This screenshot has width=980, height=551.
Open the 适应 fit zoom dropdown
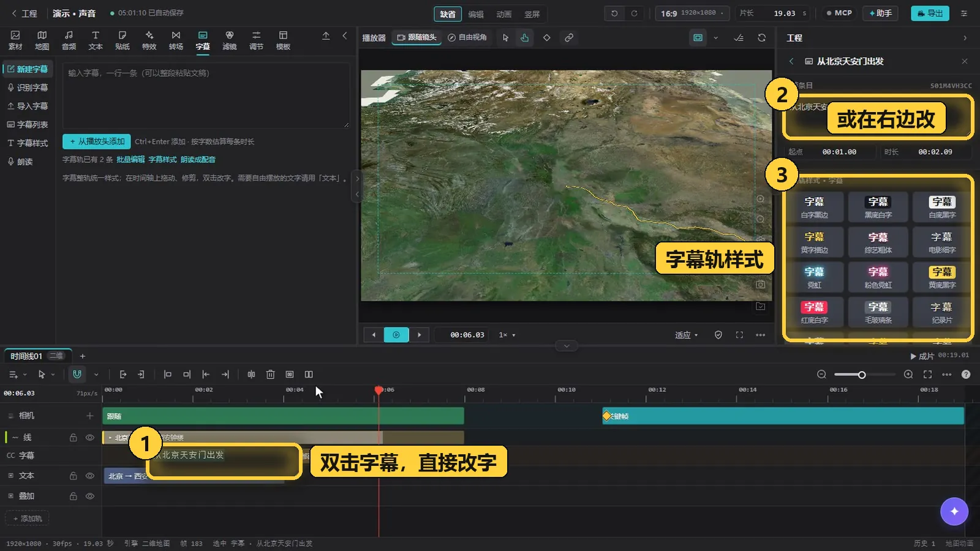pyautogui.click(x=686, y=335)
